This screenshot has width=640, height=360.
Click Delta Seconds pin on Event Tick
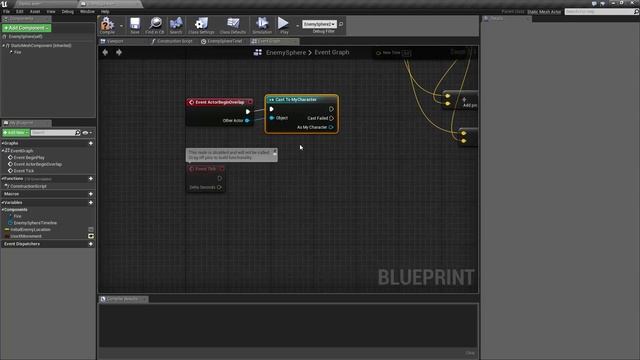(x=220, y=187)
